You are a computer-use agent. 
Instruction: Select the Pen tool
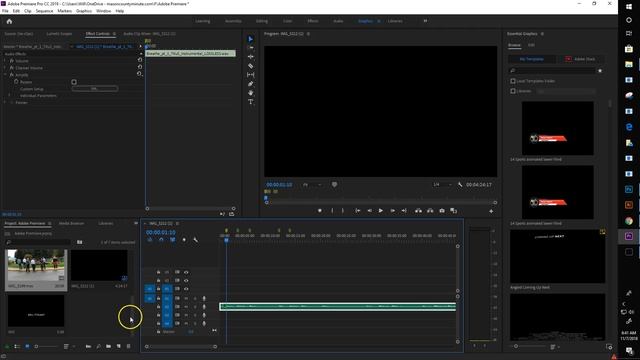coord(250,84)
